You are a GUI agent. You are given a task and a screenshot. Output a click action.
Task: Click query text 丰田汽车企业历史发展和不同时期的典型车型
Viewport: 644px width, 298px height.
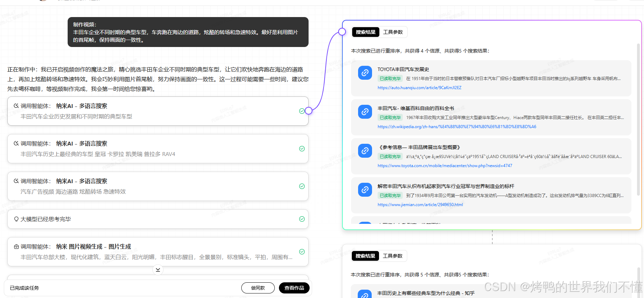[x=76, y=116]
